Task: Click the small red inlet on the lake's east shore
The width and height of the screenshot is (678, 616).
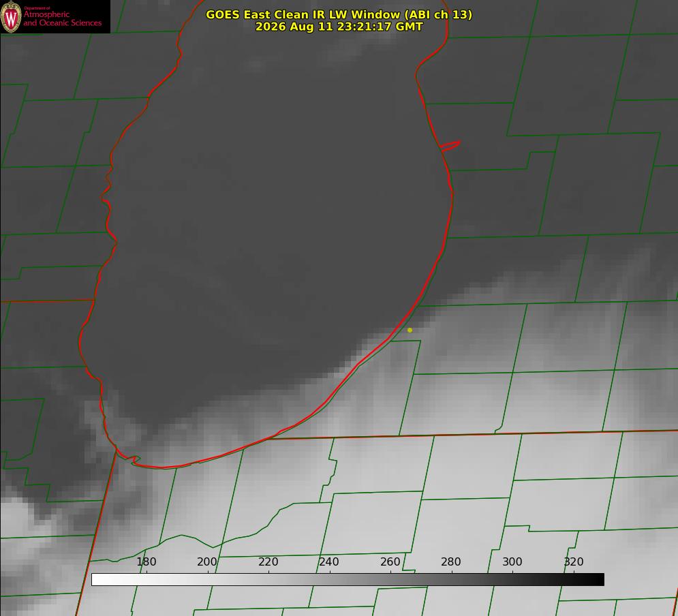Action: 450,146
